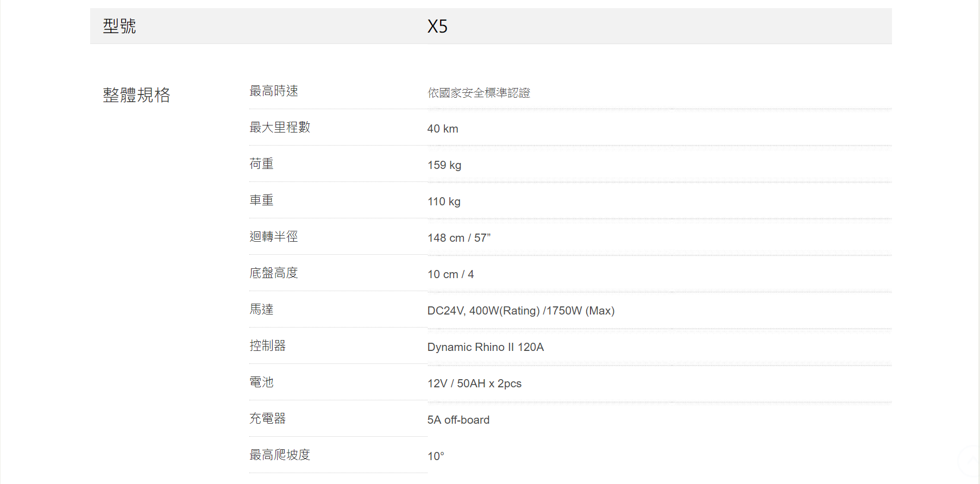
Task: Click the 控制器 row label
Action: (x=267, y=345)
